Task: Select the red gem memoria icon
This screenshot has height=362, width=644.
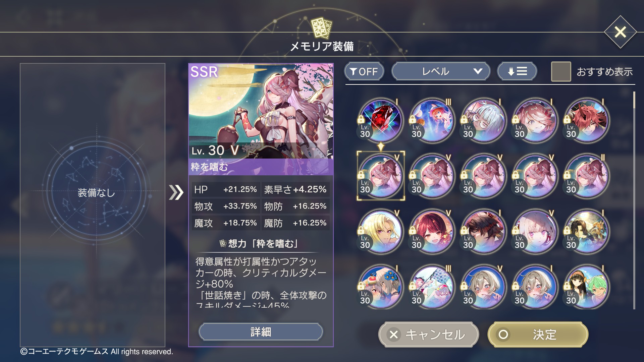Action: coord(381,121)
